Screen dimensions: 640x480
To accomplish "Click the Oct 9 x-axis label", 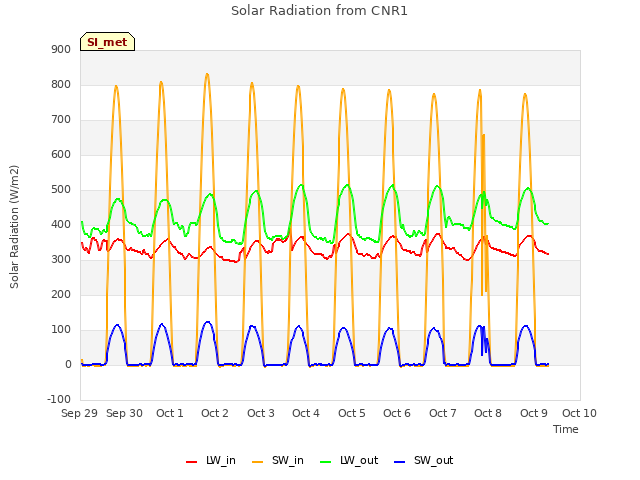I will coord(534,413).
